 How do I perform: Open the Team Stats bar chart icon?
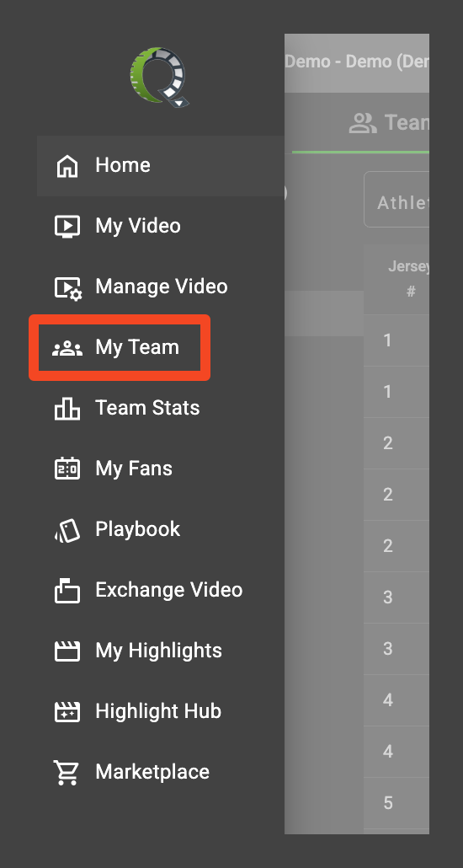[67, 409]
